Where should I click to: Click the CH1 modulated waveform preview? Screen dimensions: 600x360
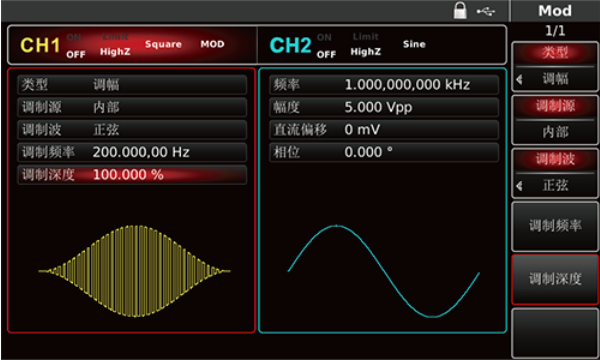coord(134,271)
